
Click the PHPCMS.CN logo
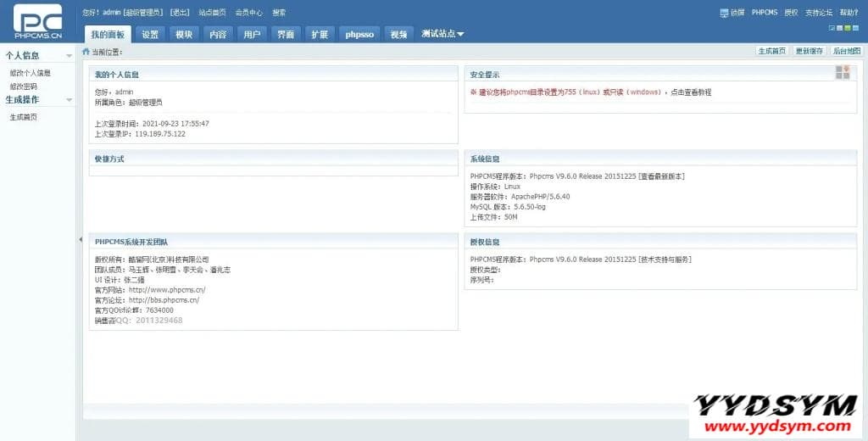[x=38, y=21]
